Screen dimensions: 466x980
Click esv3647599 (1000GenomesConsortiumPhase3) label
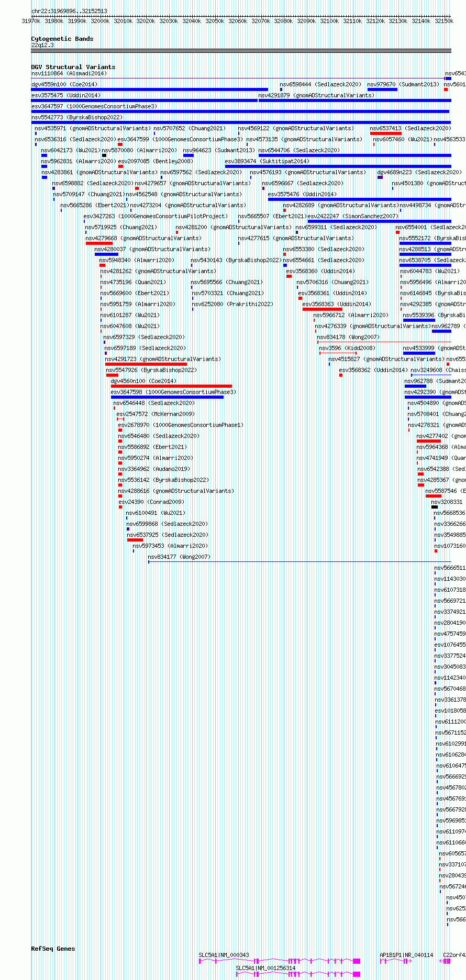pos(180,139)
